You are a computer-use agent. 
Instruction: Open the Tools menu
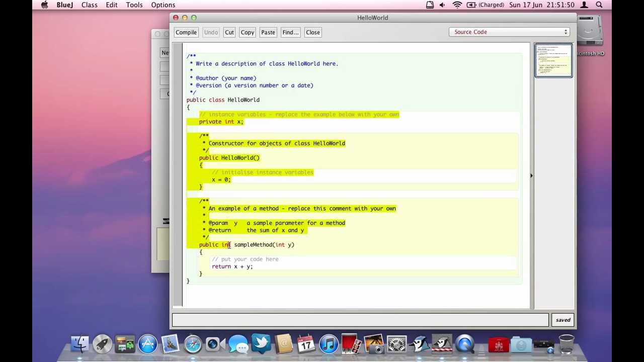(x=134, y=5)
